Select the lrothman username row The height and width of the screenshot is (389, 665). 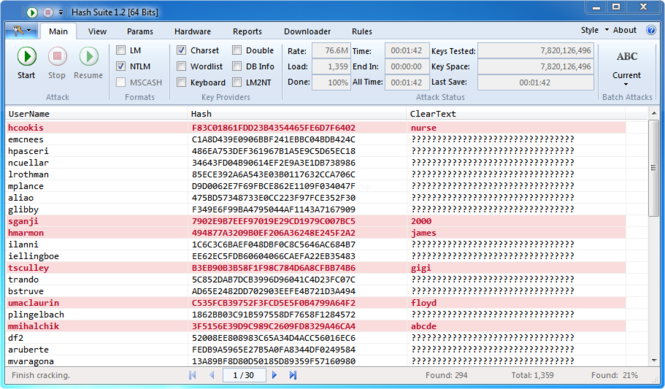[28, 174]
